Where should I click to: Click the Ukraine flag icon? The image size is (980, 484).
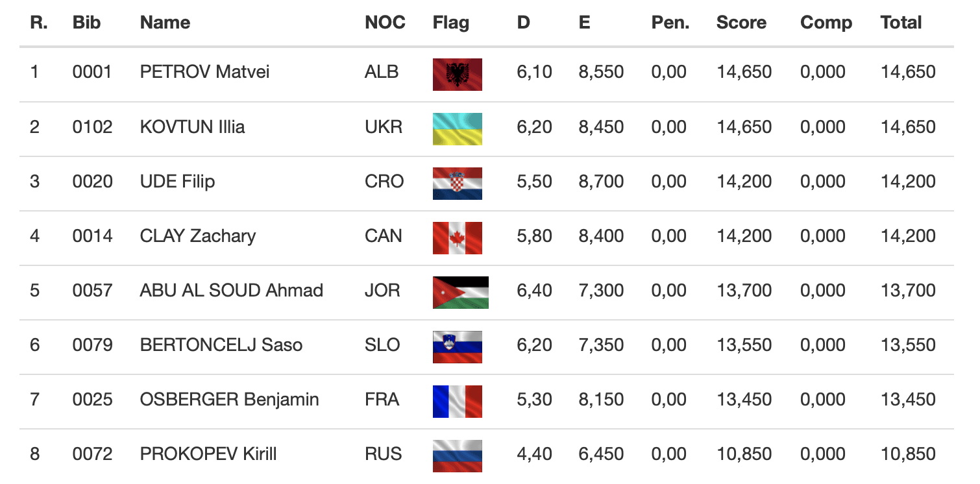click(457, 128)
